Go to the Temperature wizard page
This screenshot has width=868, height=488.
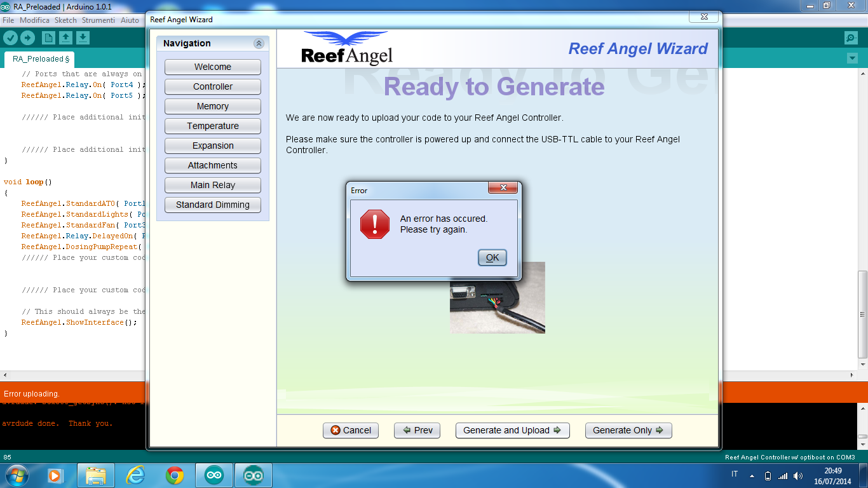click(213, 126)
